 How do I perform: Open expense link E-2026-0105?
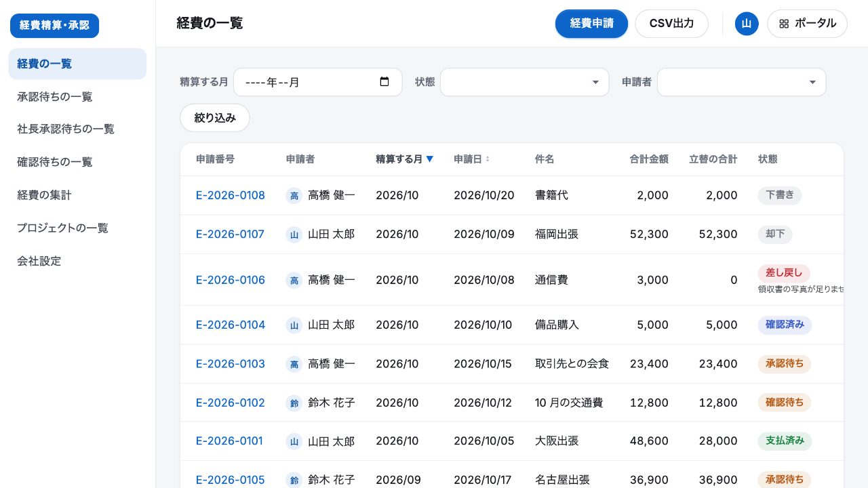click(231, 480)
